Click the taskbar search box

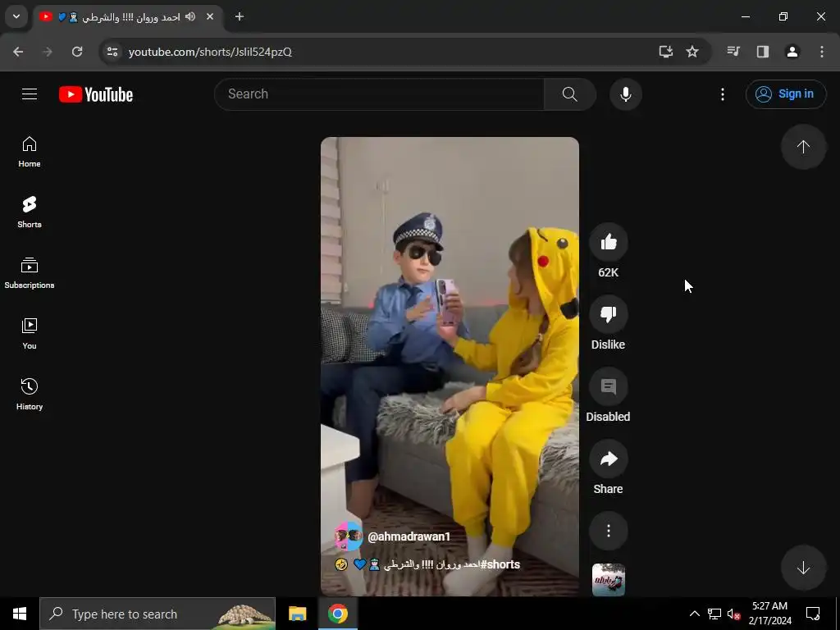(x=157, y=614)
